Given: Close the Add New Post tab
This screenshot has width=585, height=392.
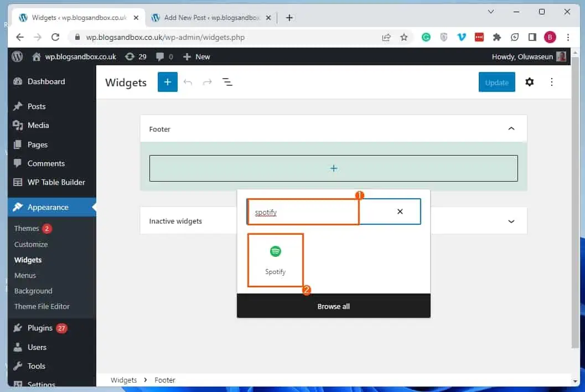Looking at the screenshot, I should tap(268, 18).
